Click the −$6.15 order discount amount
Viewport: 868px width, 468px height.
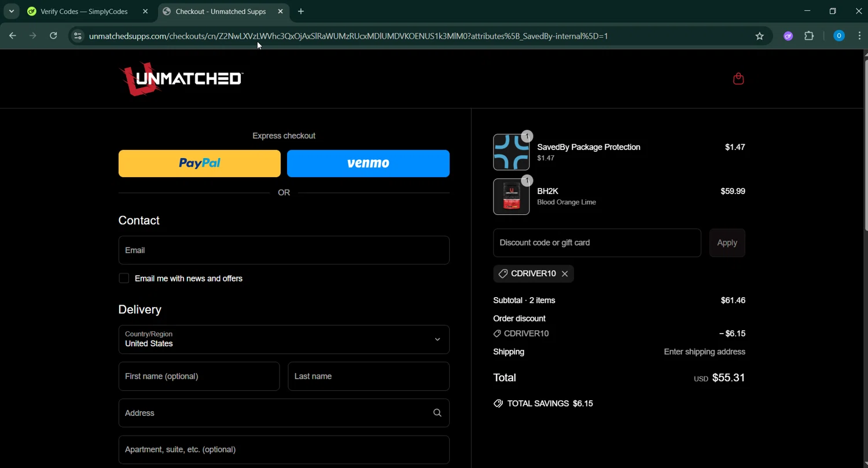(732, 334)
